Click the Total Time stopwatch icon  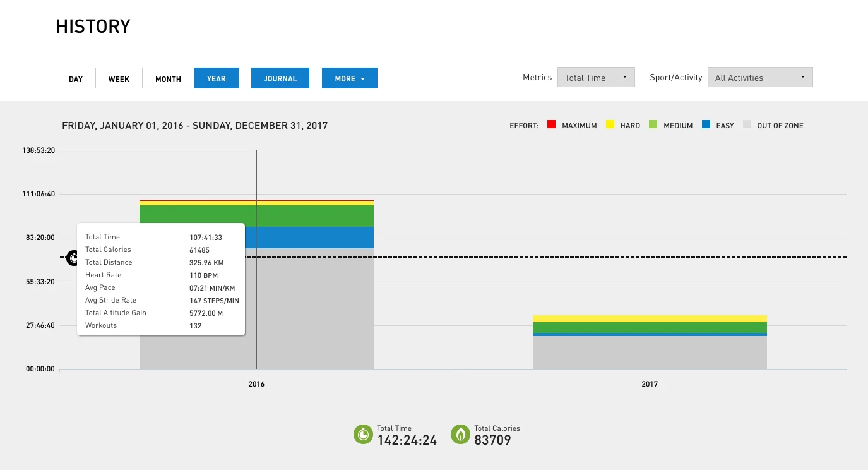pos(363,435)
